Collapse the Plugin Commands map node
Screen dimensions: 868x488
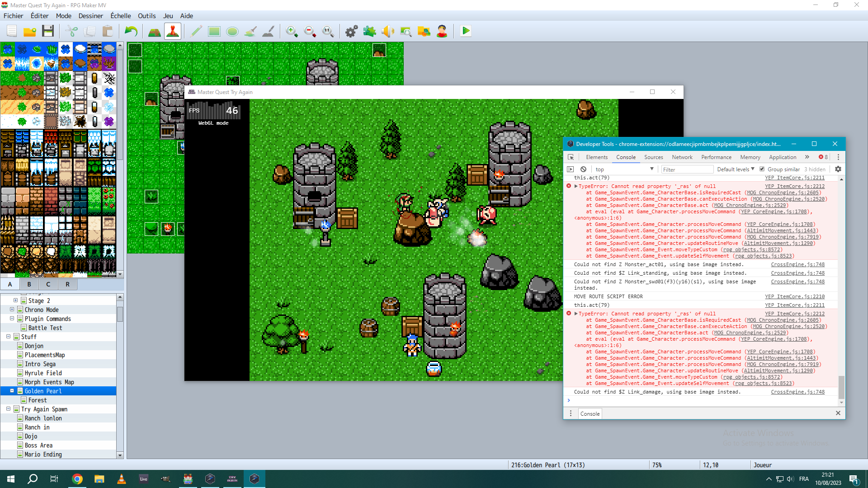pos(12,319)
